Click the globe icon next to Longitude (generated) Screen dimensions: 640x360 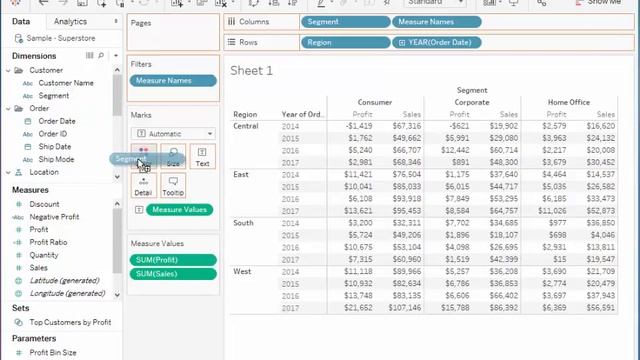(18, 293)
